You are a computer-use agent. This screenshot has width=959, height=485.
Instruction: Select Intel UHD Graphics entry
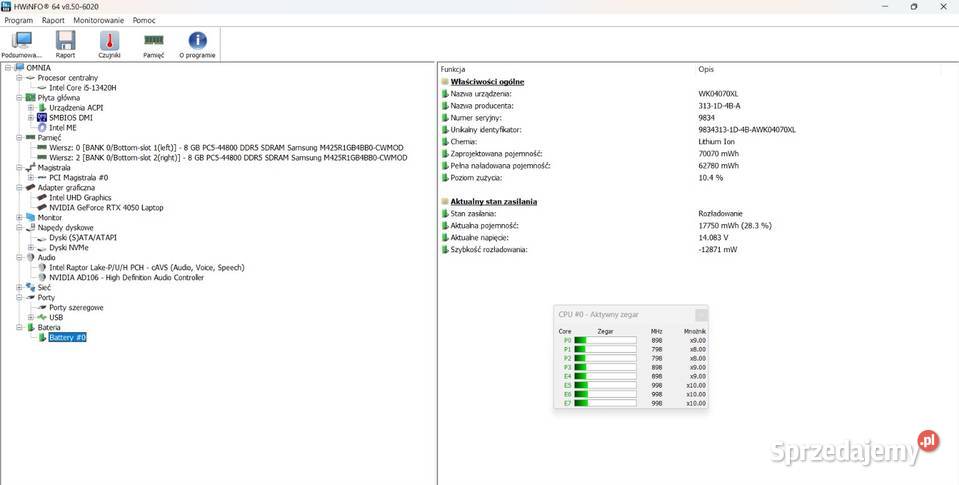tap(80, 198)
